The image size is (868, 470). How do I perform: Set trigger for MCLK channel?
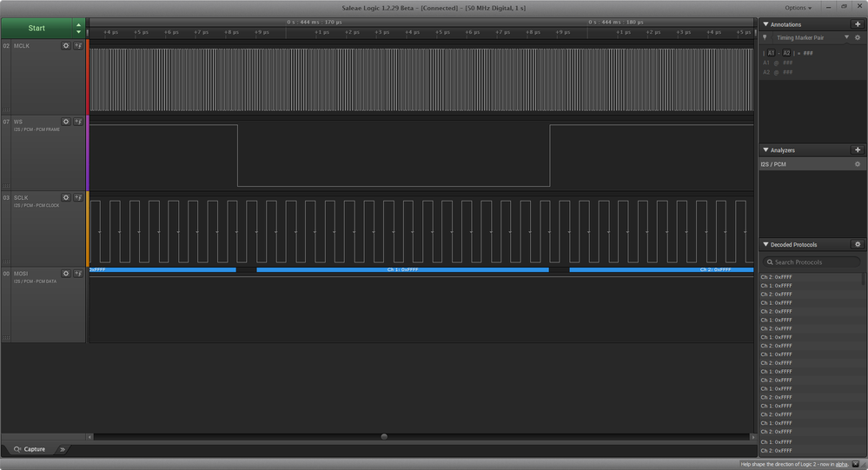tap(78, 46)
